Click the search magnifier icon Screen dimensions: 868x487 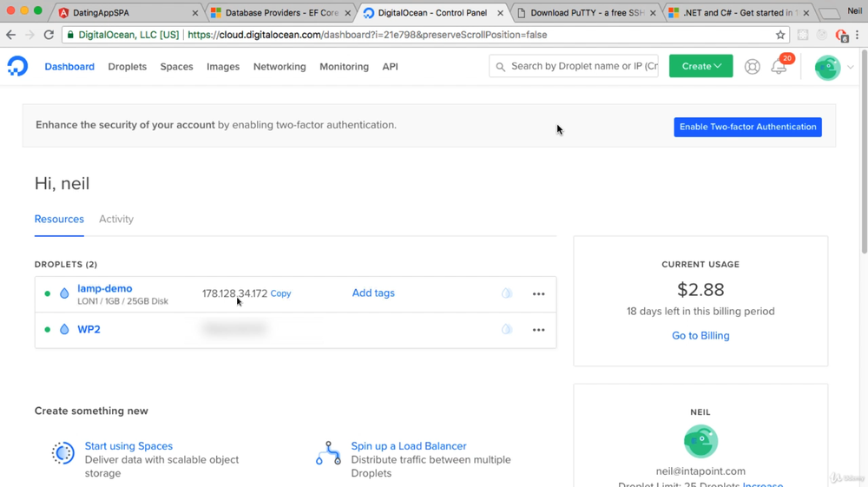[501, 66]
